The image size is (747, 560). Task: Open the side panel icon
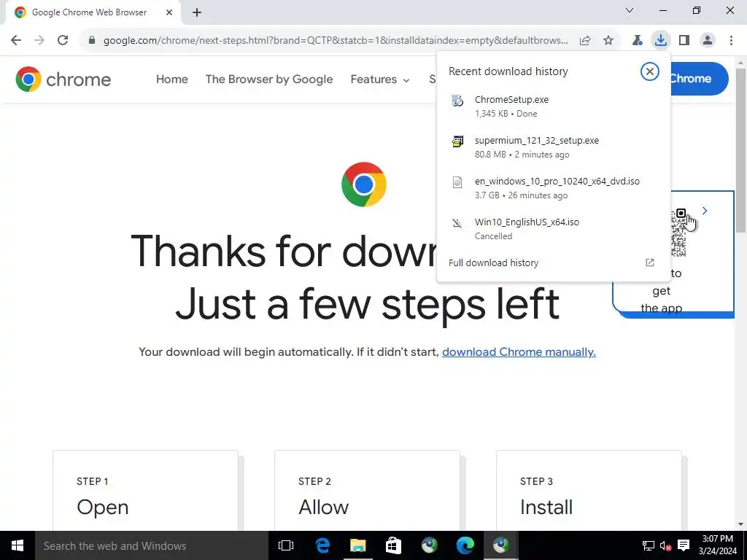[x=684, y=40]
